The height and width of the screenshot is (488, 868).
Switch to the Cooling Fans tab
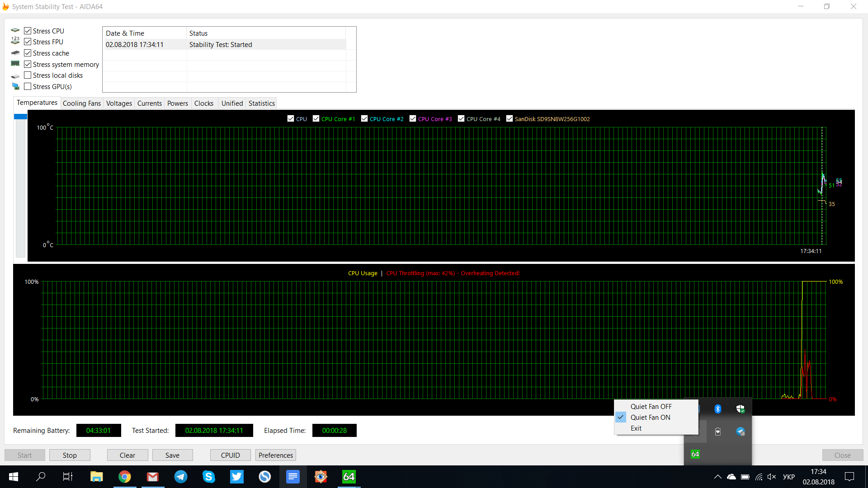(x=82, y=103)
